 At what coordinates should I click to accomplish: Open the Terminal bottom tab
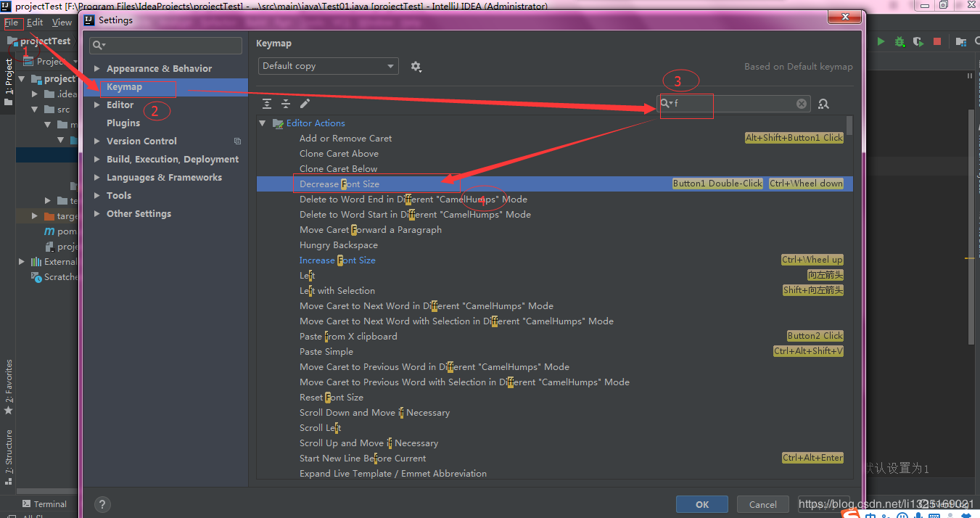pos(44,504)
